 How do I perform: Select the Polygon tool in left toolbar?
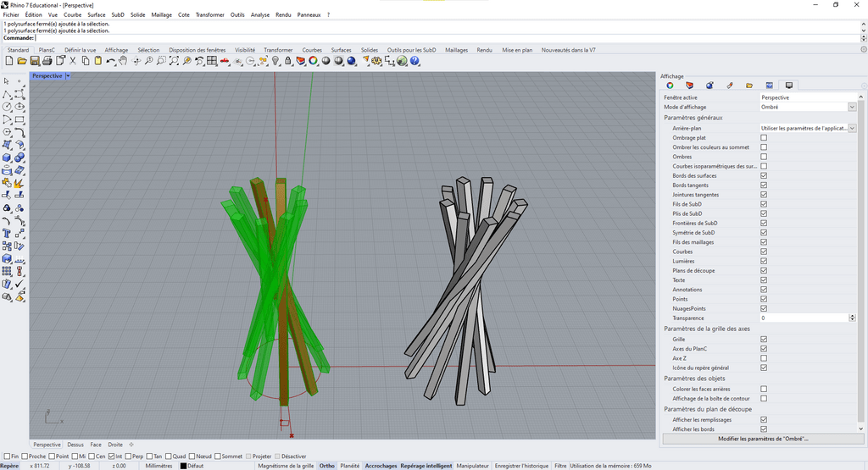[7, 132]
